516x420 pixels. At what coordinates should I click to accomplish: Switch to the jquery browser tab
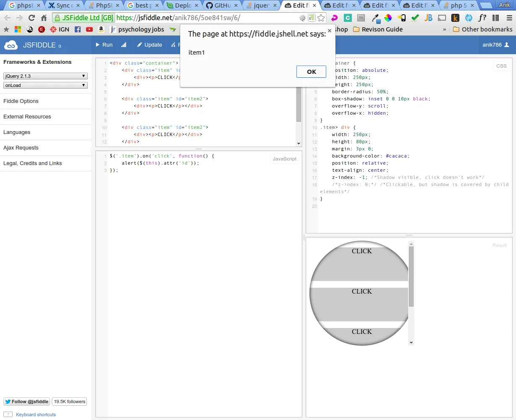(x=262, y=5)
